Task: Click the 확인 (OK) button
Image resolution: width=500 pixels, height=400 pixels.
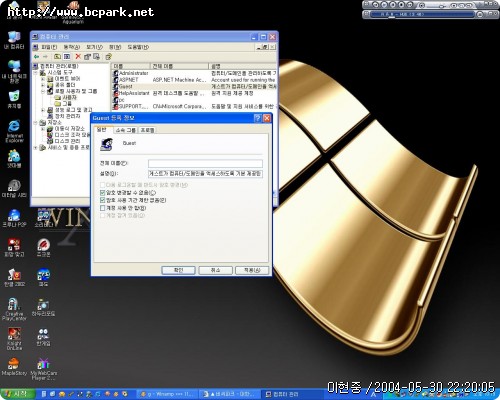Action: pyautogui.click(x=178, y=270)
